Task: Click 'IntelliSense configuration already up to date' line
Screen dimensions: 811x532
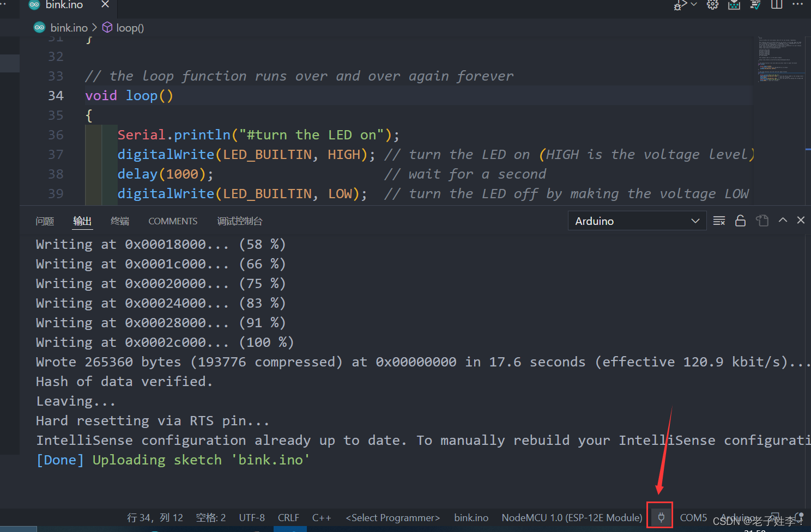Action: [422, 441]
